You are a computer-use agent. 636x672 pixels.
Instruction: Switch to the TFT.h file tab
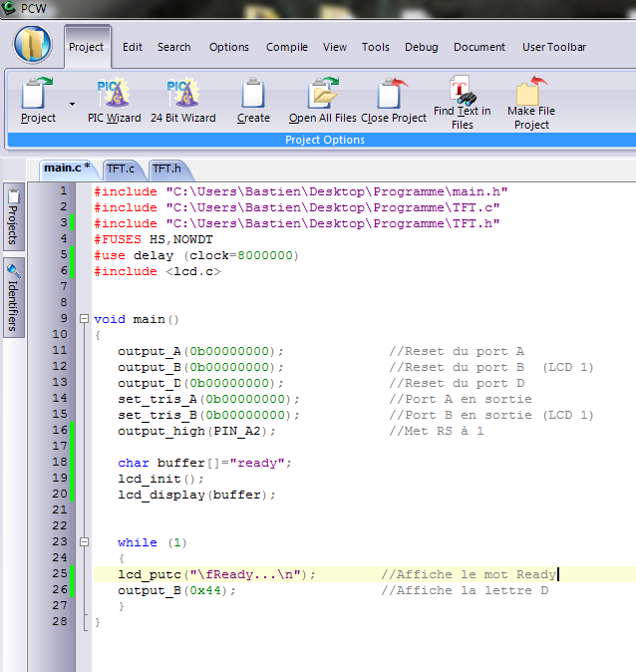[x=168, y=168]
